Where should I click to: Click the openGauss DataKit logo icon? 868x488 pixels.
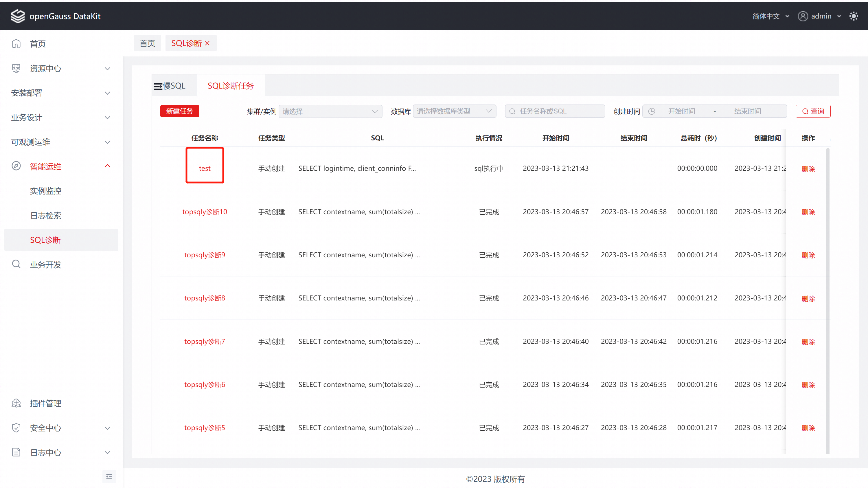coord(18,16)
